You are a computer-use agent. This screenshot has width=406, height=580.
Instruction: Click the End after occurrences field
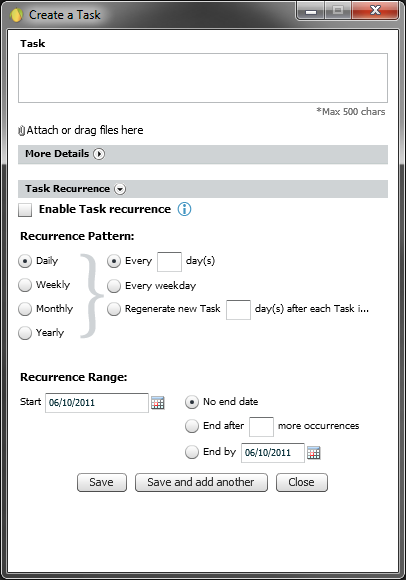pos(261,427)
